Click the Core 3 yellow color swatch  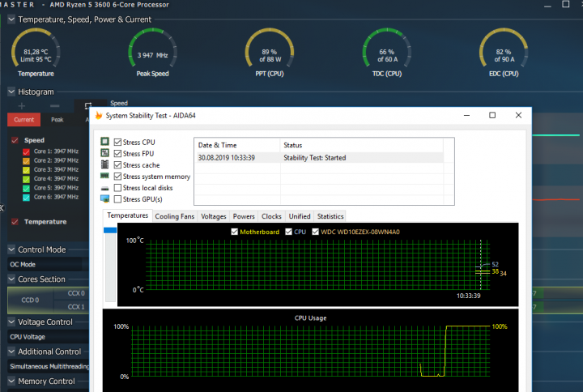pyautogui.click(x=26, y=170)
